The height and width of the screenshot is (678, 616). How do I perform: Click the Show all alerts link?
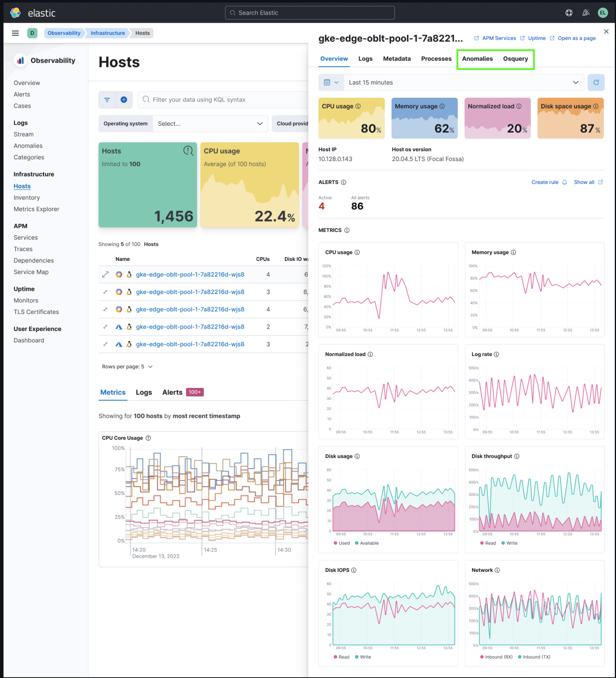584,182
